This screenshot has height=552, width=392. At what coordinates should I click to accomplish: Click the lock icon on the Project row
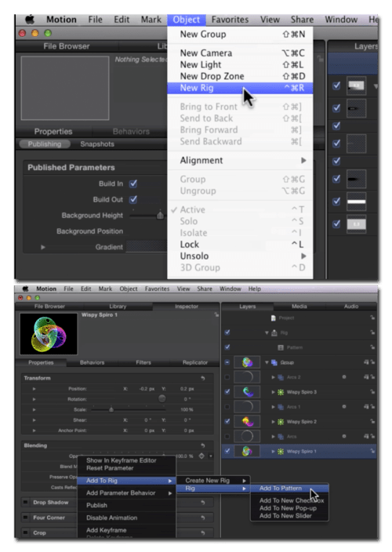point(372,318)
